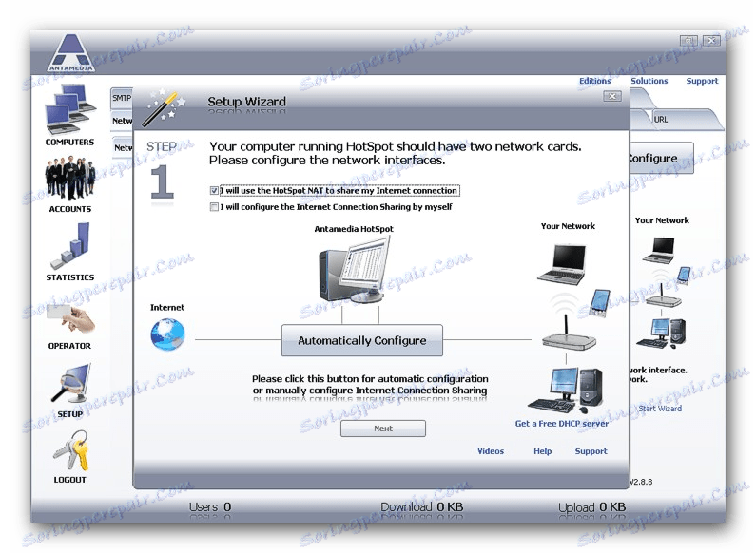Open the Statistics chart icon

(x=70, y=246)
